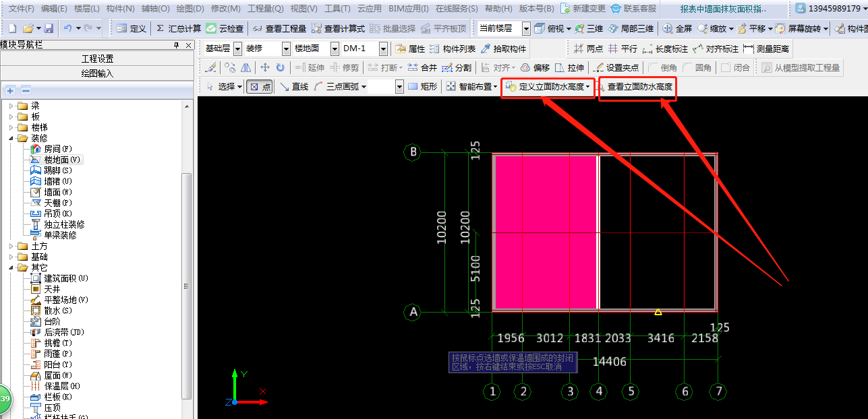The image size is (868, 419).
Task: Open 文件(F) menu
Action: tap(21, 9)
